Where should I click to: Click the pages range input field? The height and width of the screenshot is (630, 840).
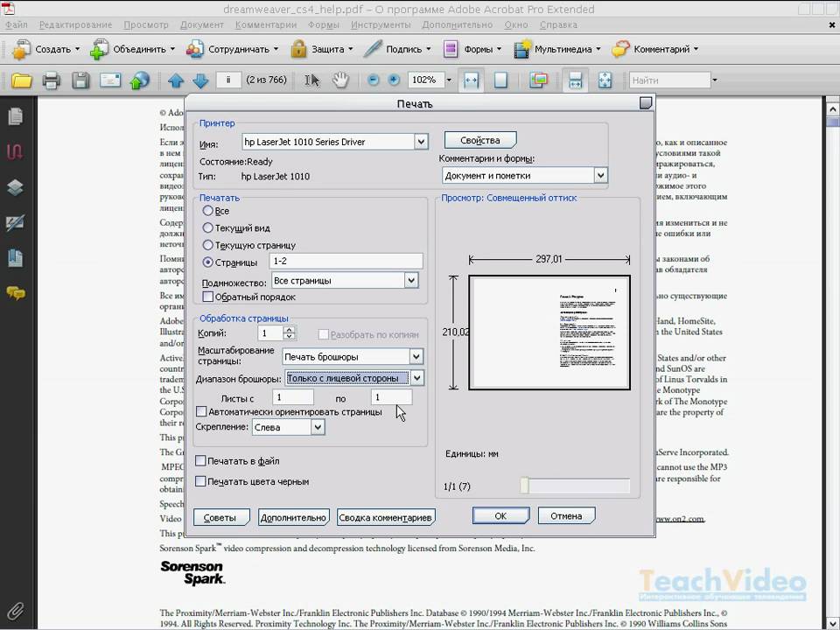[x=346, y=261]
